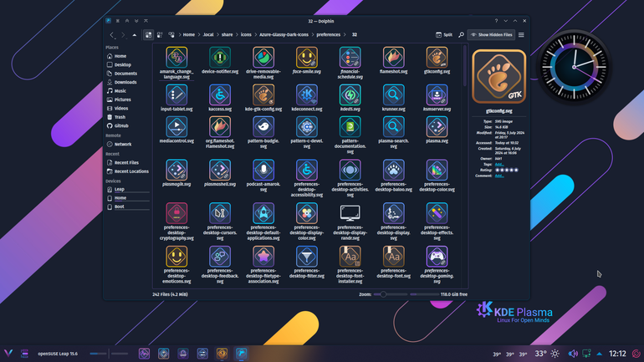The image size is (644, 362).
Task: Open the hamburger menu
Action: point(521,35)
